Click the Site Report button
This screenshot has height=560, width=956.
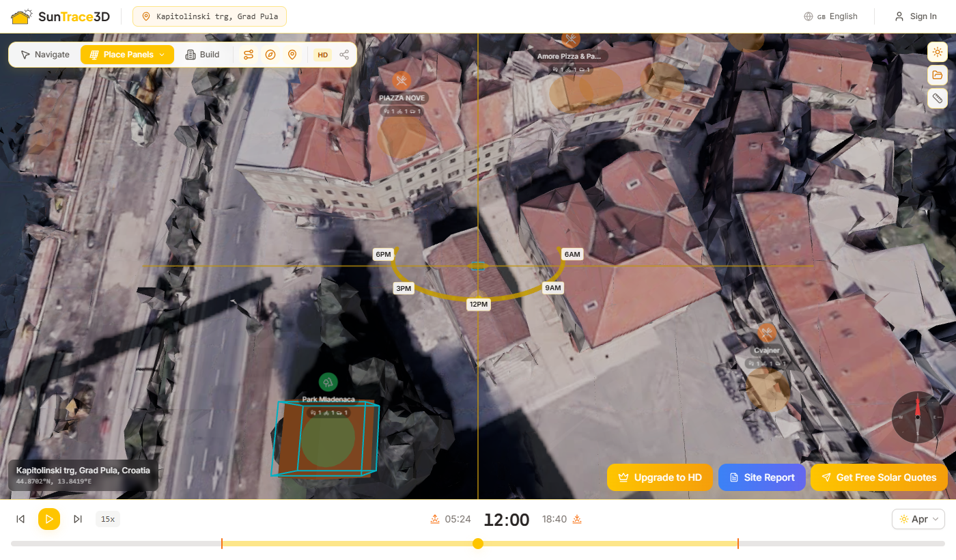coord(761,477)
